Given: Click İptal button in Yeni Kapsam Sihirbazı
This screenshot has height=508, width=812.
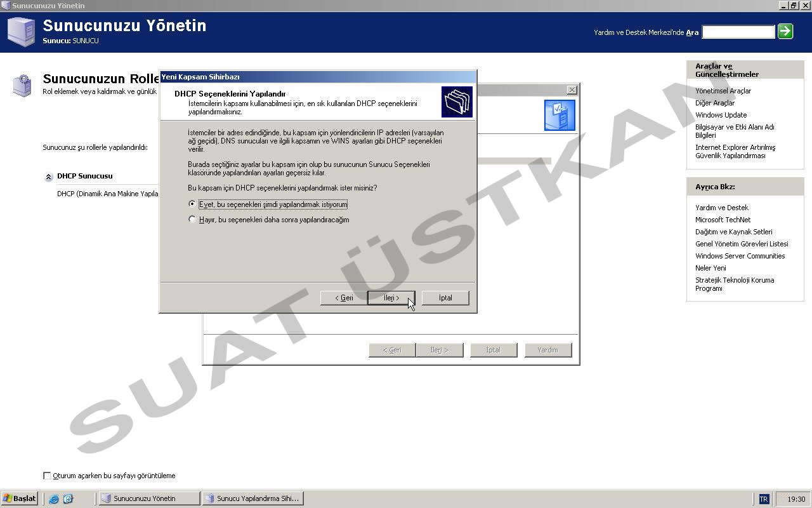Looking at the screenshot, I should [x=445, y=298].
